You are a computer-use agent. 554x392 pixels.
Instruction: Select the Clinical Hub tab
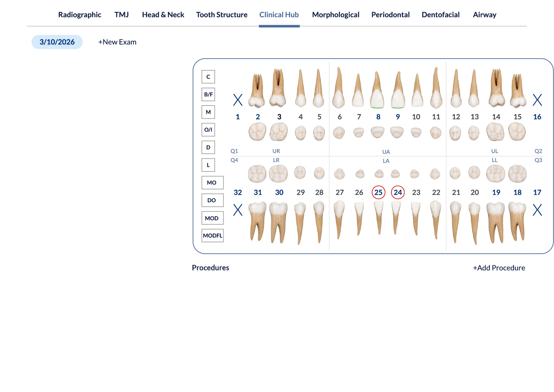279,15
